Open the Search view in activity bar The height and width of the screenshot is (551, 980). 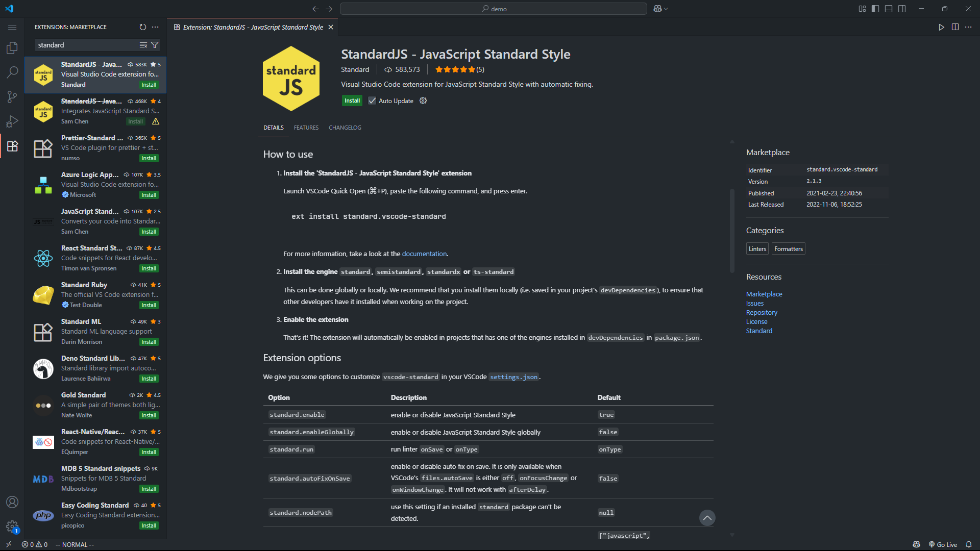click(x=12, y=72)
